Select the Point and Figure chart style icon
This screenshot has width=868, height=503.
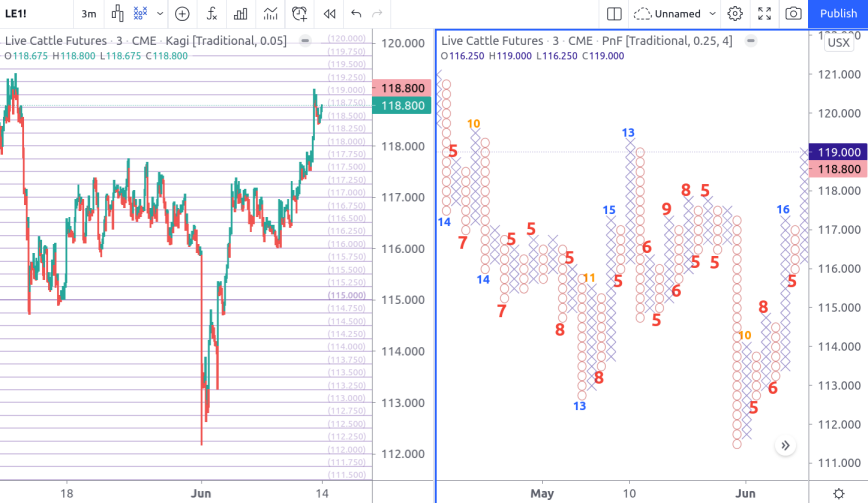[141, 13]
